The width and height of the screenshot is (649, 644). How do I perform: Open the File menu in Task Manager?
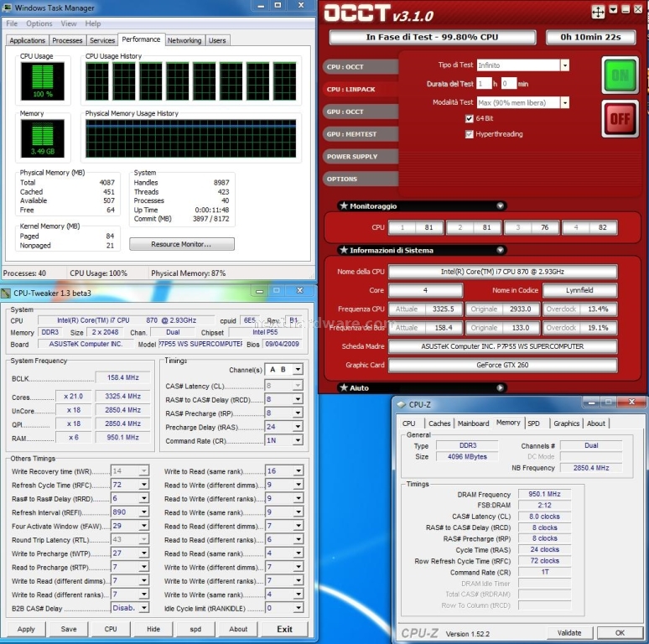pos(12,23)
